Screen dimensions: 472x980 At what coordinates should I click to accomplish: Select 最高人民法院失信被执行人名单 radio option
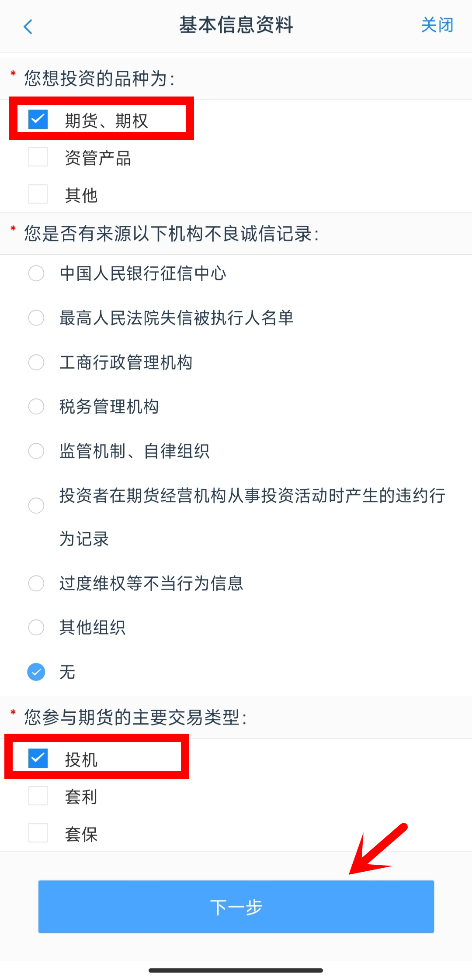pyautogui.click(x=36, y=318)
